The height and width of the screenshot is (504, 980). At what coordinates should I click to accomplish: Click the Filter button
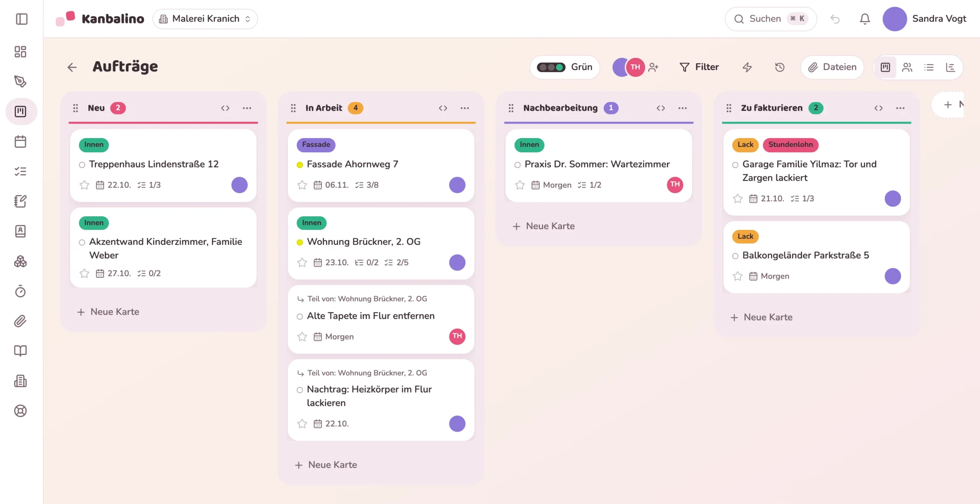(699, 67)
